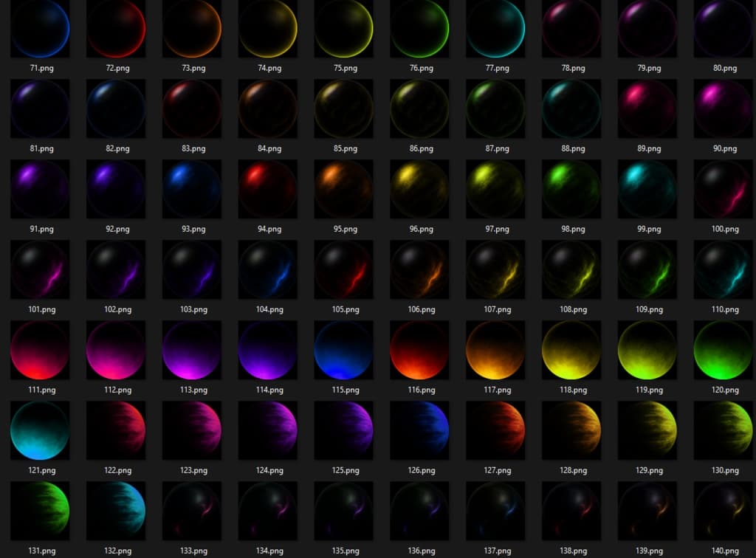Screen dimensions: 756x558
Task: Select cyan planet thumbnail 132.png
Action: 116,511
